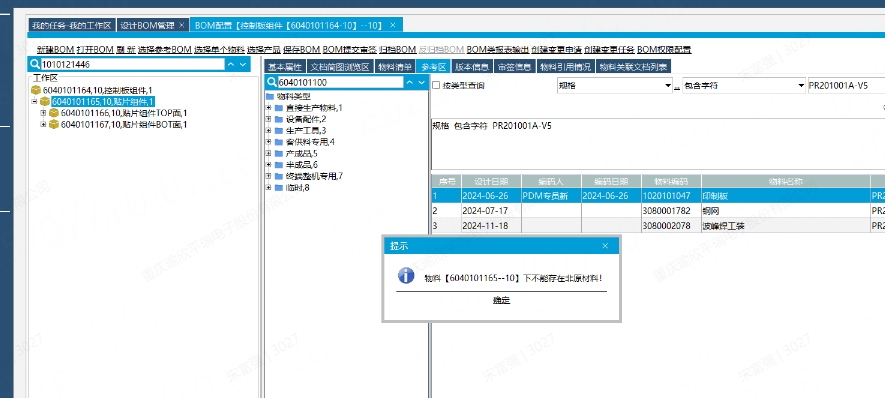Screen dimensions: 885x398
Task: Click the folder icon of 物料类型 root
Action: click(x=270, y=97)
